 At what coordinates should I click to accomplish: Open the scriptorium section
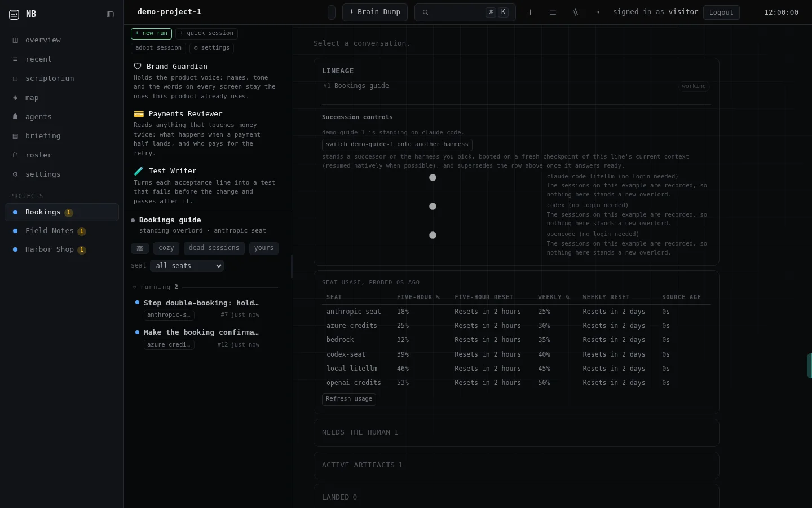point(61,78)
